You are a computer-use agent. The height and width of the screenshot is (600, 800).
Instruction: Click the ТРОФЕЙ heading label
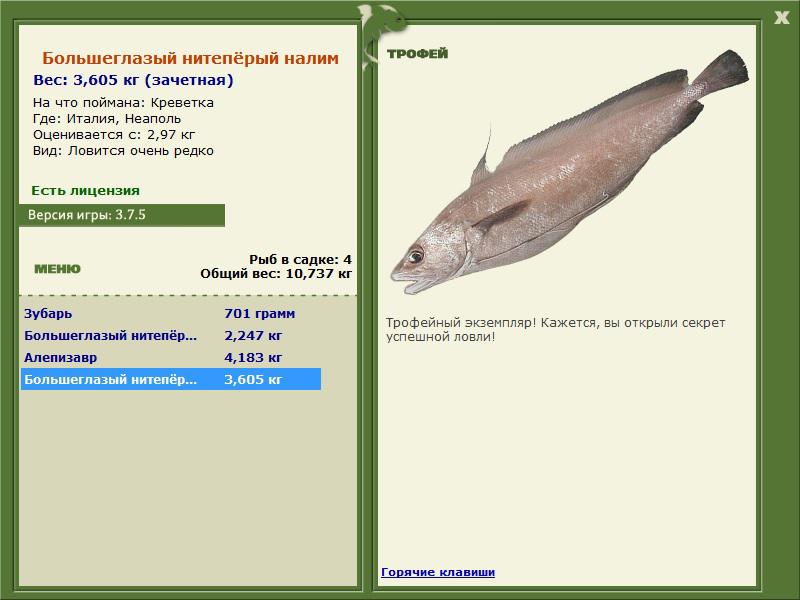pos(417,54)
